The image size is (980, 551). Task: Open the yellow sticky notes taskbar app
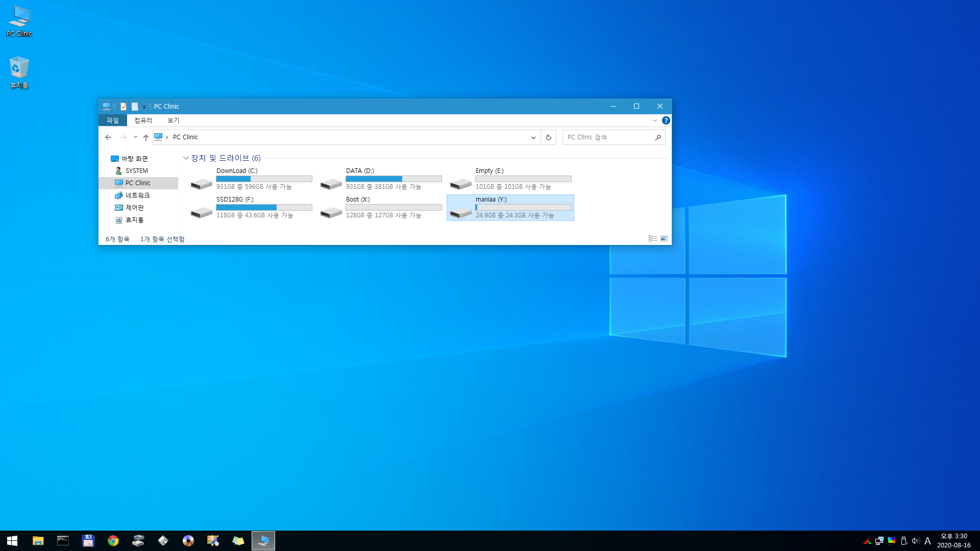coord(238,541)
